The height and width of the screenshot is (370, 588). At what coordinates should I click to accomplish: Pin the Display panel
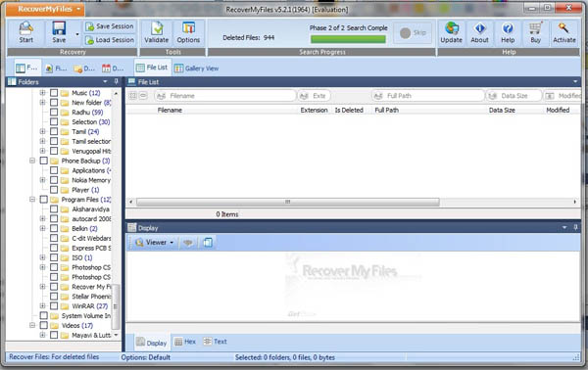point(575,228)
